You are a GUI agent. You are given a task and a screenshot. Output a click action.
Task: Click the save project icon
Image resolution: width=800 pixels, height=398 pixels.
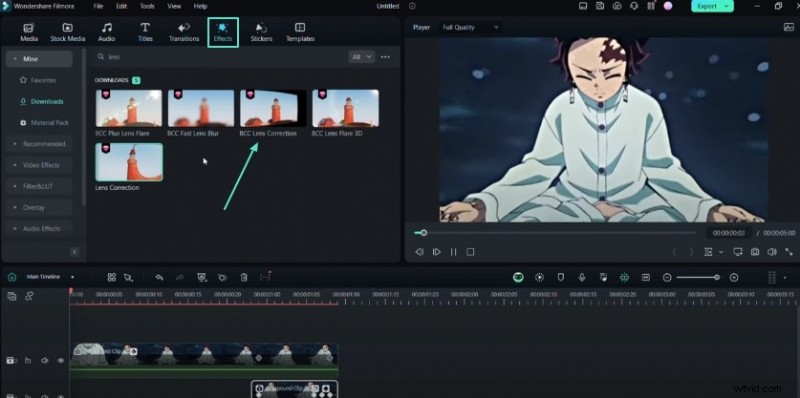click(x=601, y=6)
